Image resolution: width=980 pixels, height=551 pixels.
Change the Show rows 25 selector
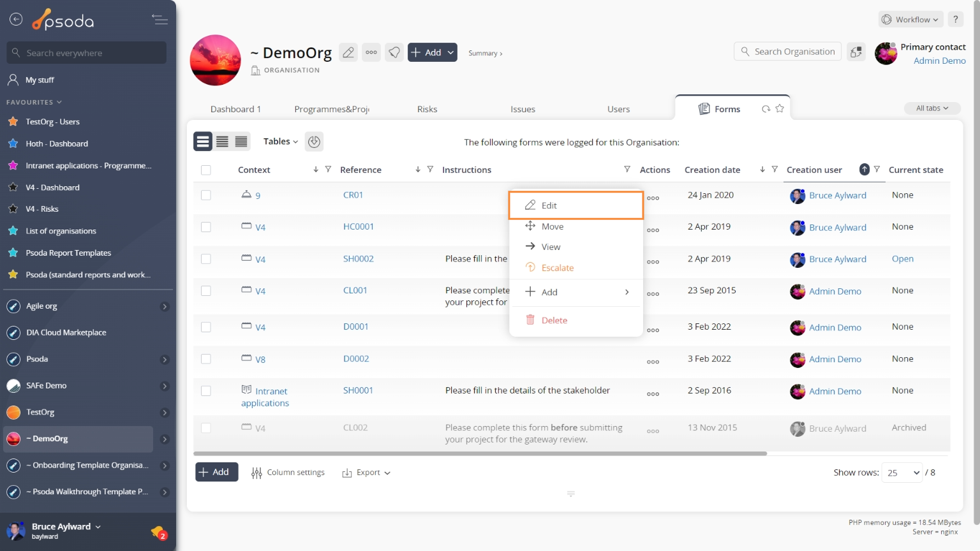click(902, 473)
